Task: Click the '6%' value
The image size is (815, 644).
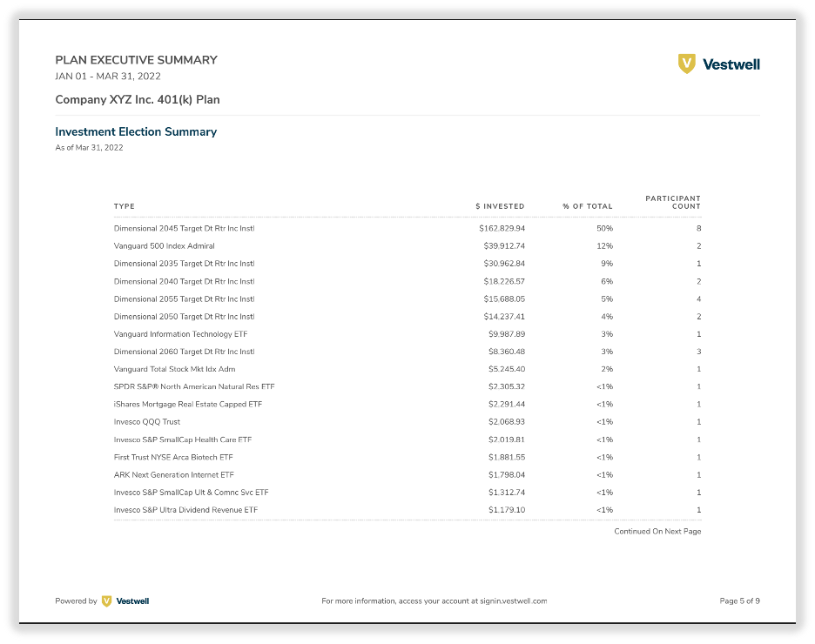Action: click(607, 281)
